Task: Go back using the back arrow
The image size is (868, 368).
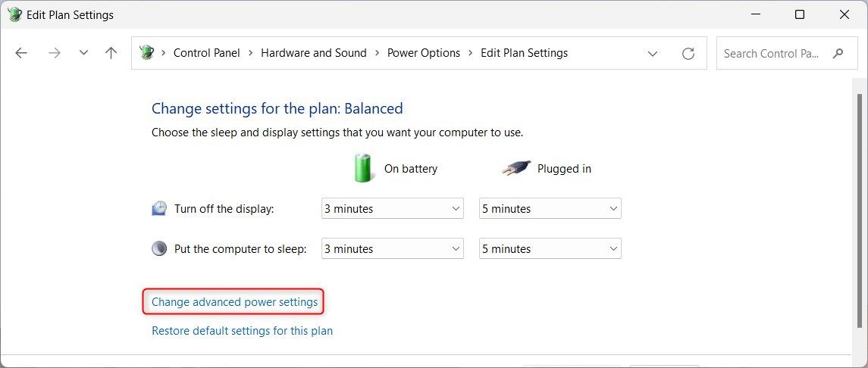Action: tap(21, 53)
